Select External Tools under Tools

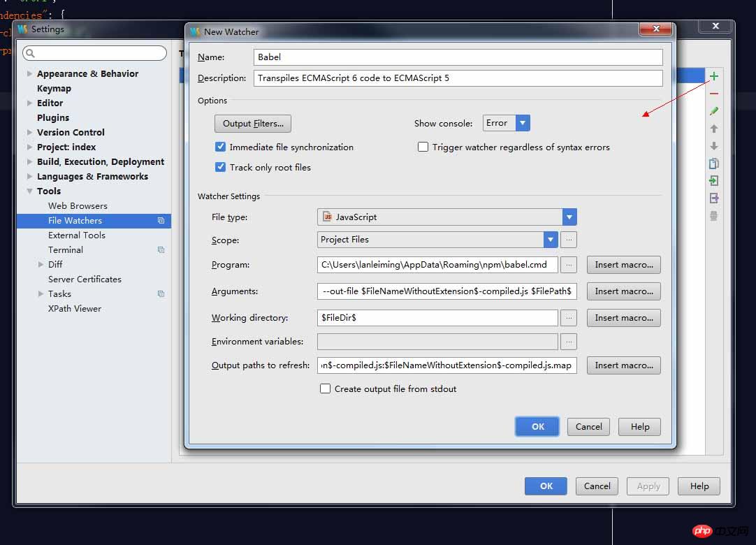coord(77,235)
